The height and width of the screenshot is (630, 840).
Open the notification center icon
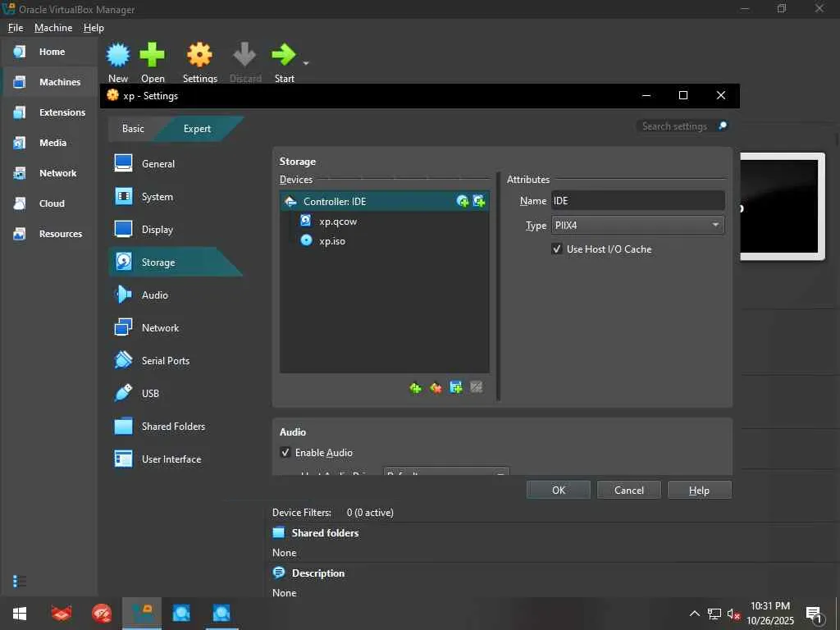(813, 614)
